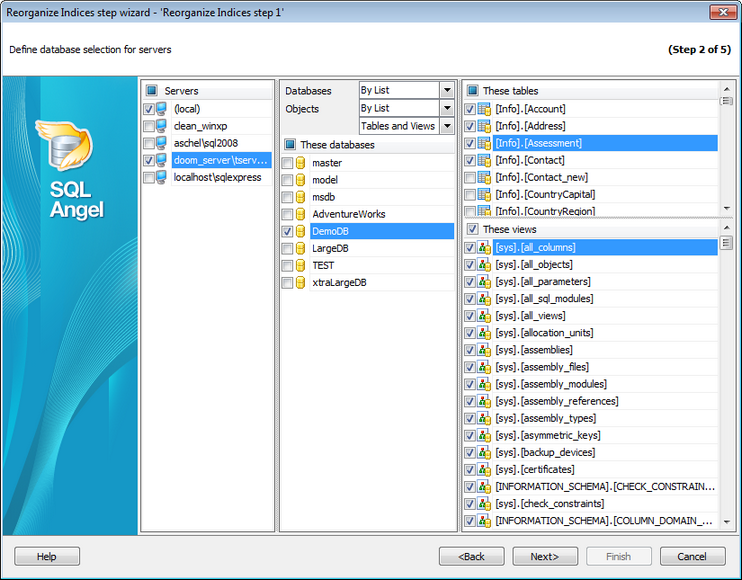Click the aschel\sql2008 server icon
Image resolution: width=742 pixels, height=580 pixels.
[161, 143]
